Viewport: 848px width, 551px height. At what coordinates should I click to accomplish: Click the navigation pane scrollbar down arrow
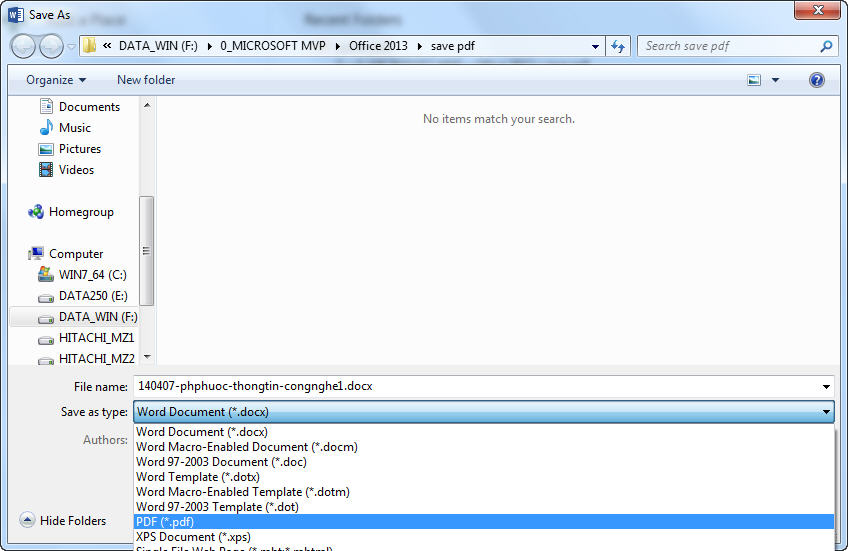point(147,357)
